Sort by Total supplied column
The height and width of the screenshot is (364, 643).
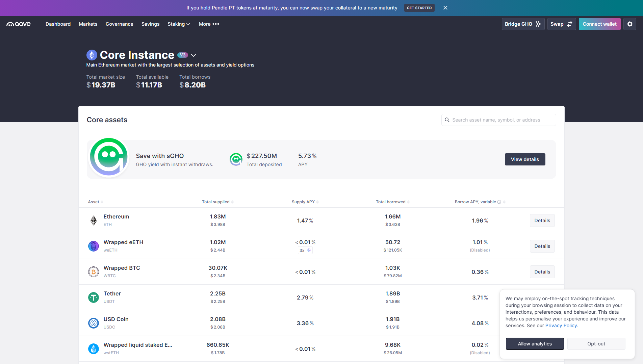tap(218, 202)
